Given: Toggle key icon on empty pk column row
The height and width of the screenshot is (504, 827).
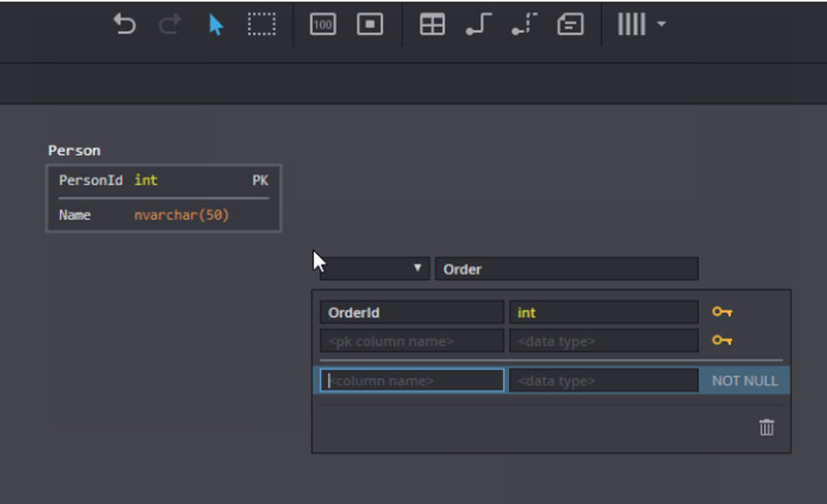Looking at the screenshot, I should click(722, 340).
